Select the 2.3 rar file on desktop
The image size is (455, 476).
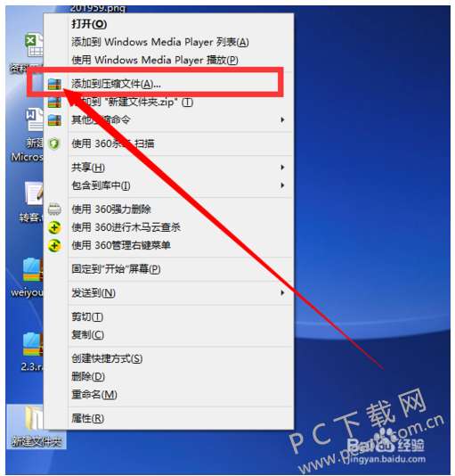point(33,344)
